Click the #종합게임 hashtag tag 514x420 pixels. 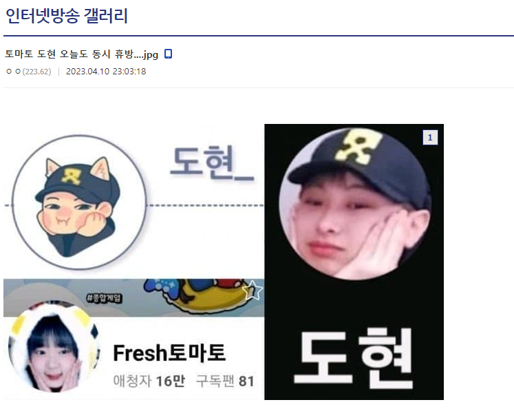pyautogui.click(x=104, y=298)
